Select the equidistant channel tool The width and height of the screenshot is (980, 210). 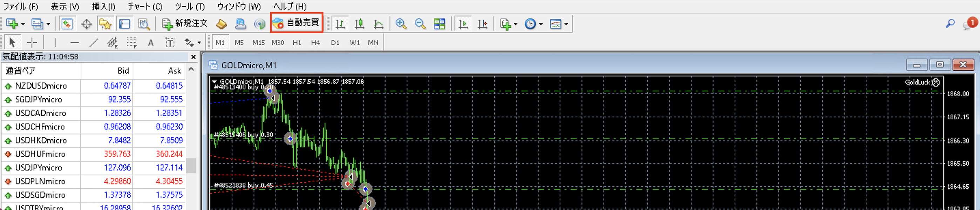[x=113, y=43]
